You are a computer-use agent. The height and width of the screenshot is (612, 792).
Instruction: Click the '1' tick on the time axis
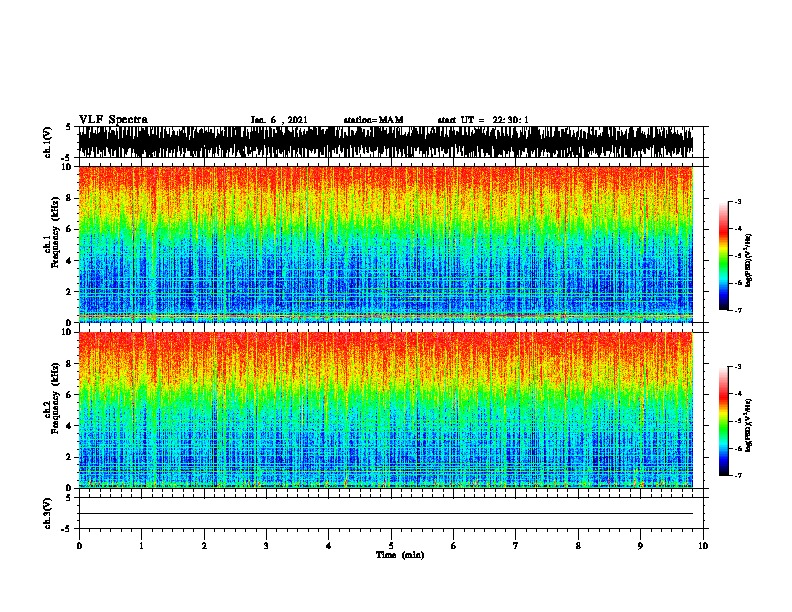(x=141, y=546)
